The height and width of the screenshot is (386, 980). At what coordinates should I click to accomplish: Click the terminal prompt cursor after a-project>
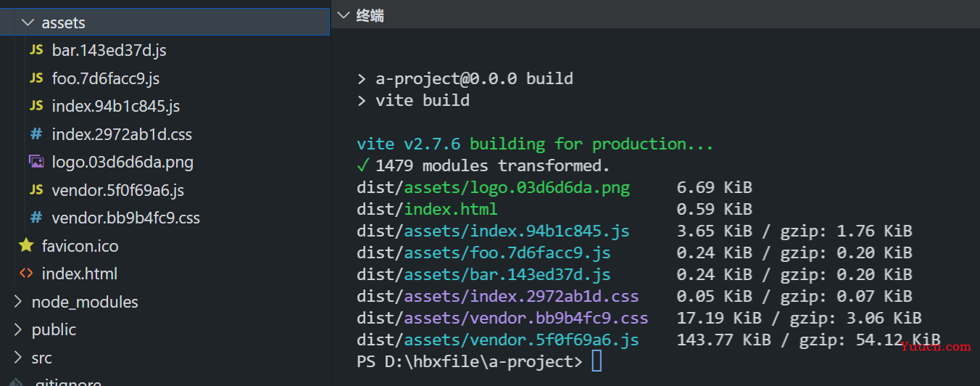click(x=597, y=361)
